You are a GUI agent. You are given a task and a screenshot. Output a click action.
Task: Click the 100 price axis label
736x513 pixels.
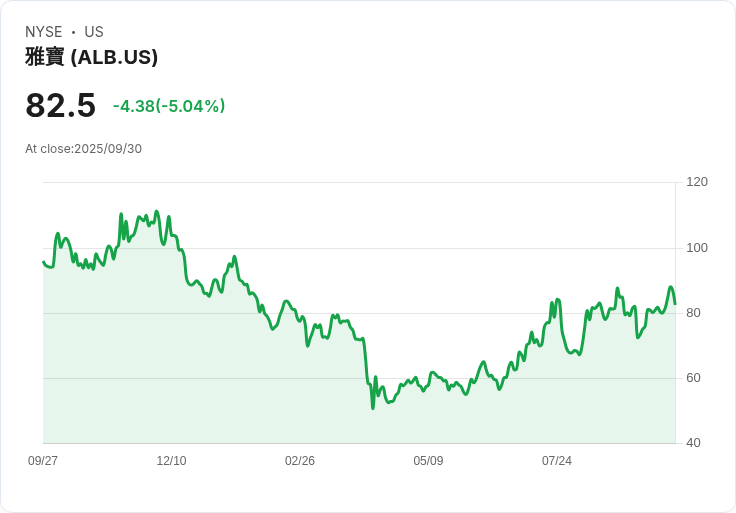point(697,248)
